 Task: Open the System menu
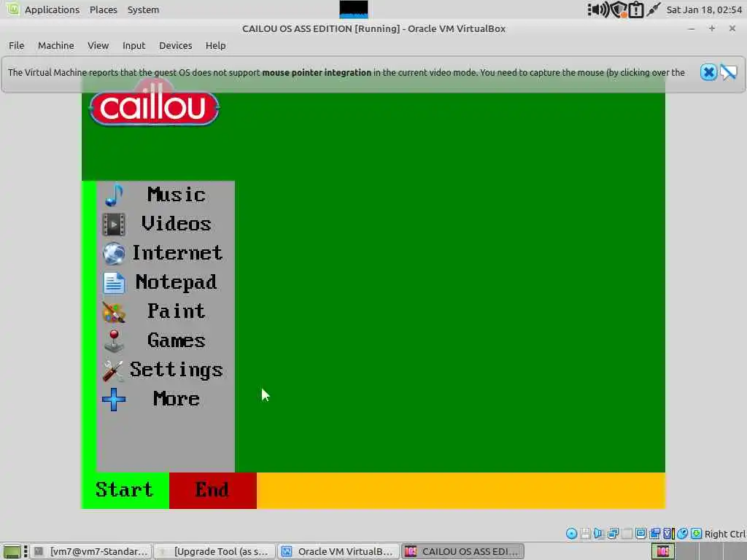click(x=143, y=9)
